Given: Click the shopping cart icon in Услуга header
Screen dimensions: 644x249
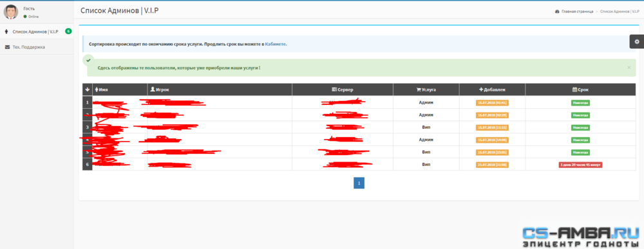Looking at the screenshot, I should (x=419, y=89).
